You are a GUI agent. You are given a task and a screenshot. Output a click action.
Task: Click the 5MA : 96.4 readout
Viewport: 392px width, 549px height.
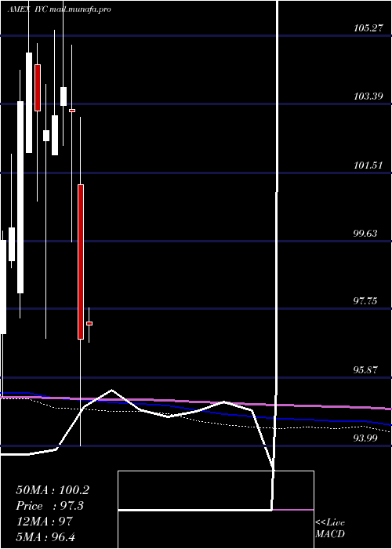(x=45, y=537)
